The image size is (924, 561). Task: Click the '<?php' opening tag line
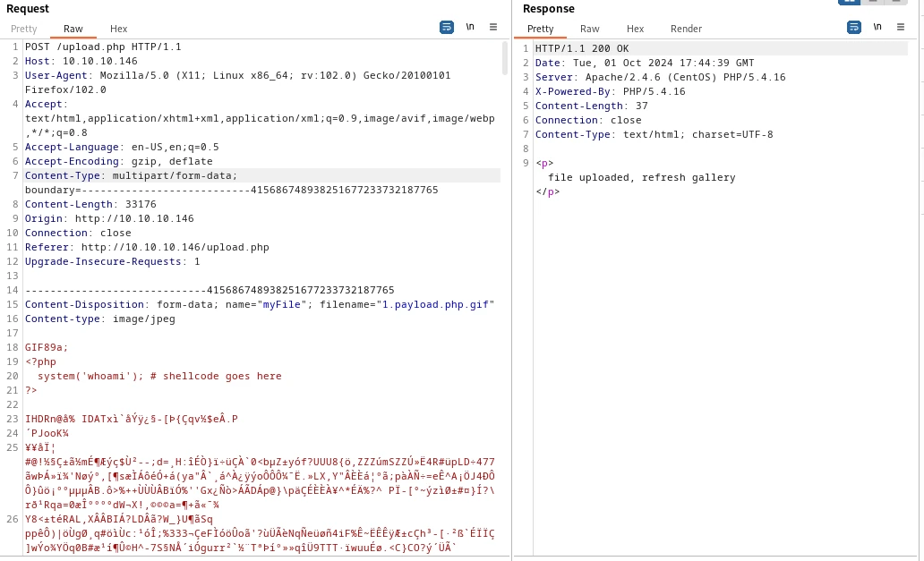click(40, 362)
